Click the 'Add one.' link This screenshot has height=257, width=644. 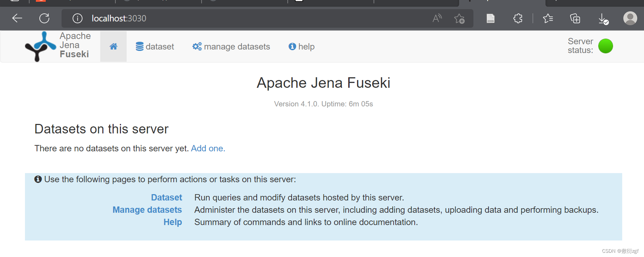tap(208, 149)
